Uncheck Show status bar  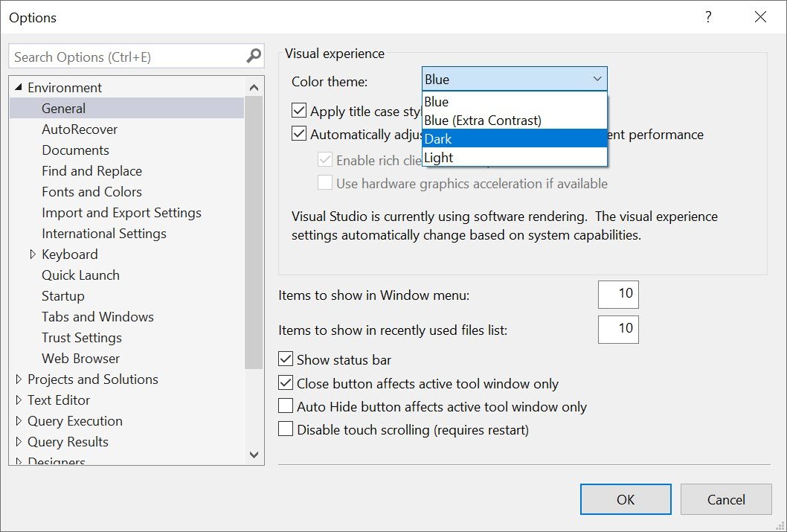click(286, 359)
